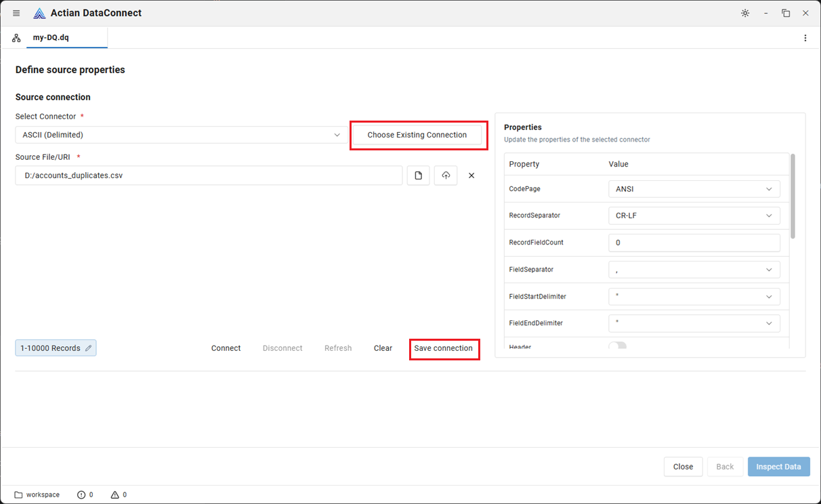Image resolution: width=821 pixels, height=504 pixels.
Task: Click the 1-10000 Records chip
Action: pos(56,348)
